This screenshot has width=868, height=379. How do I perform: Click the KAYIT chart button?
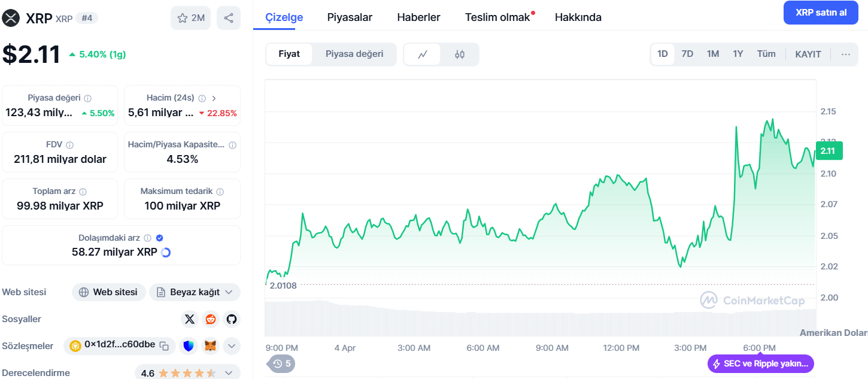[808, 54]
